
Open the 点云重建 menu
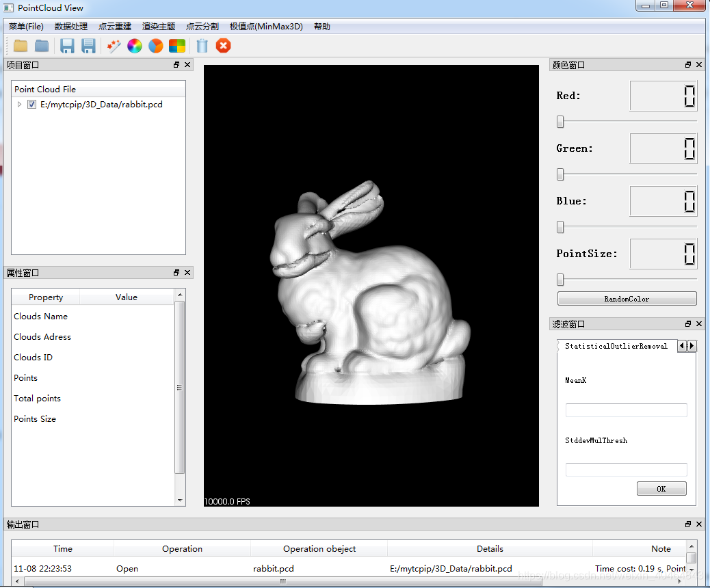pyautogui.click(x=115, y=26)
